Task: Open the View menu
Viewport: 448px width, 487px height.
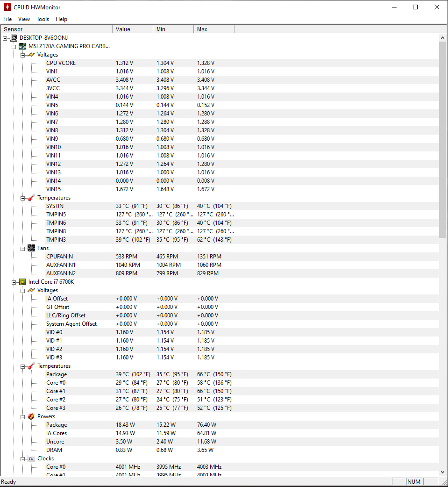Action: point(24,19)
